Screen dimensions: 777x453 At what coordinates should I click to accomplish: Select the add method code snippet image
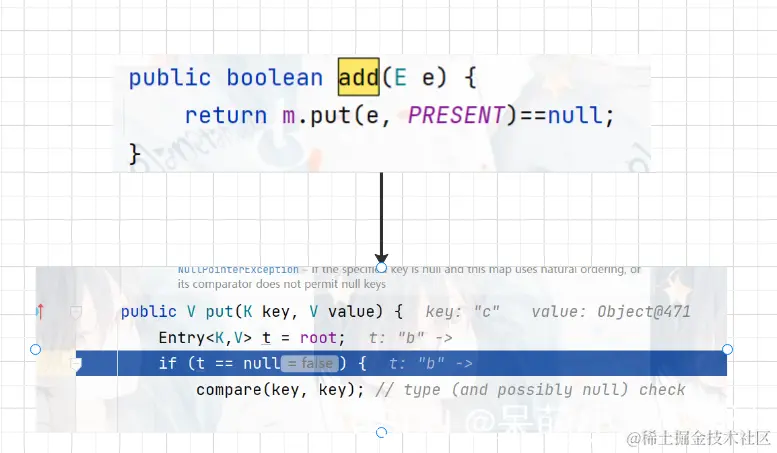(382, 113)
